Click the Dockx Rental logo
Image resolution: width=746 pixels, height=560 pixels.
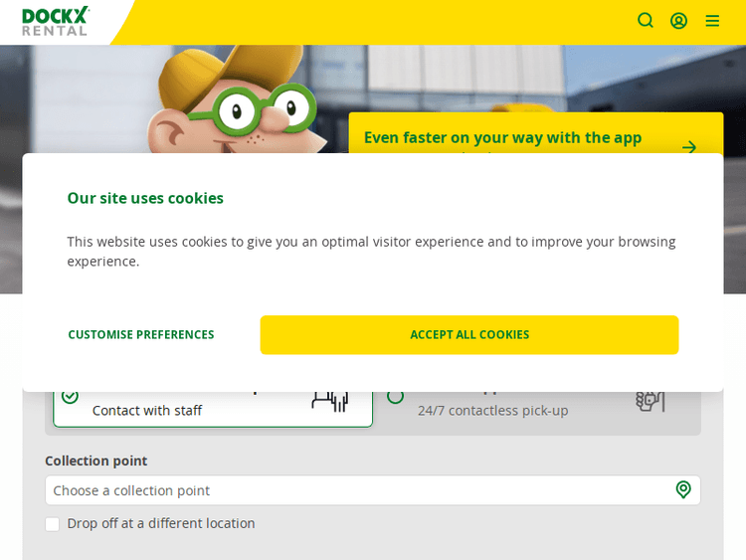56,21
